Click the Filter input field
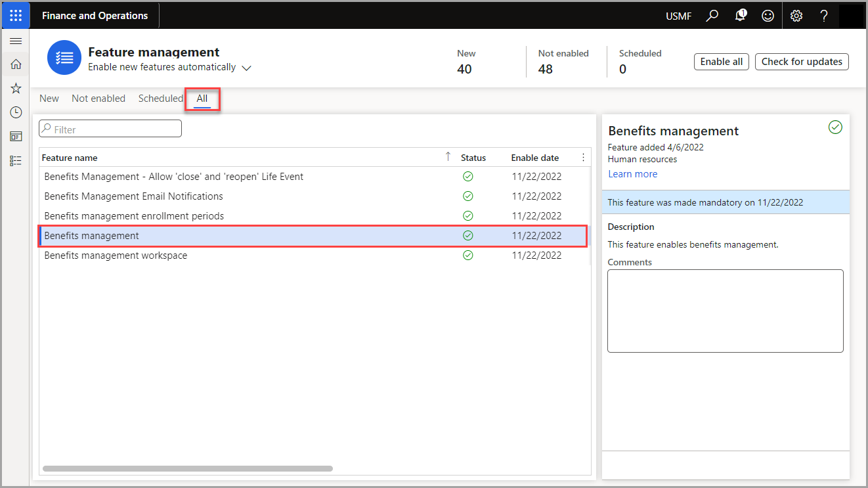The height and width of the screenshot is (488, 868). click(110, 129)
